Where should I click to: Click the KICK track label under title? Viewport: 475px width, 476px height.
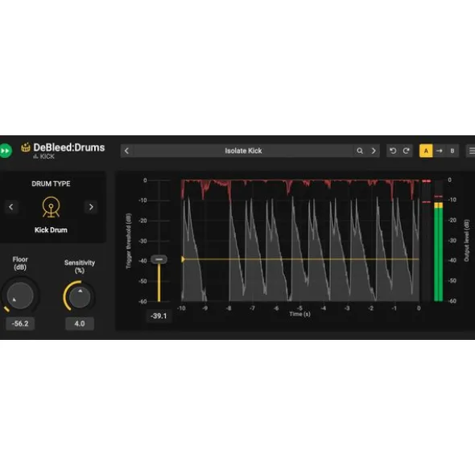44,156
